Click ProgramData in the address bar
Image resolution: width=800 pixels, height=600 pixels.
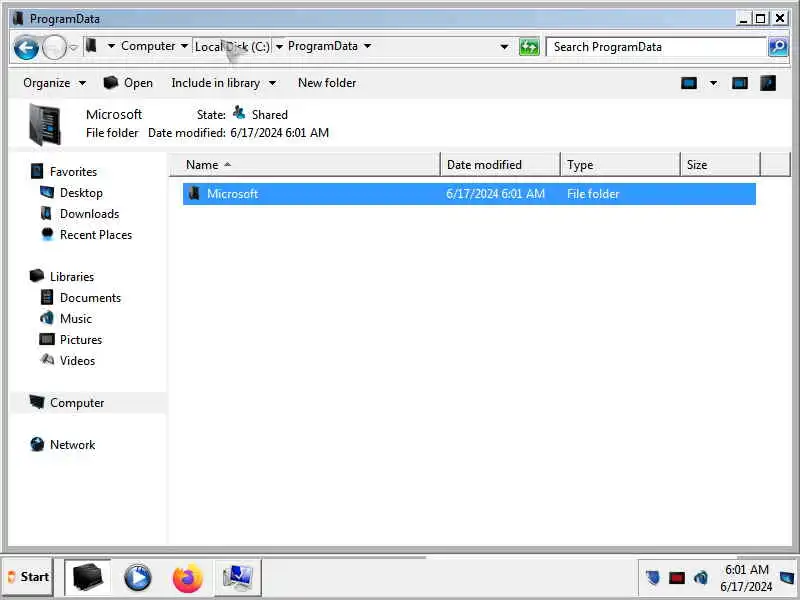[x=322, y=46]
